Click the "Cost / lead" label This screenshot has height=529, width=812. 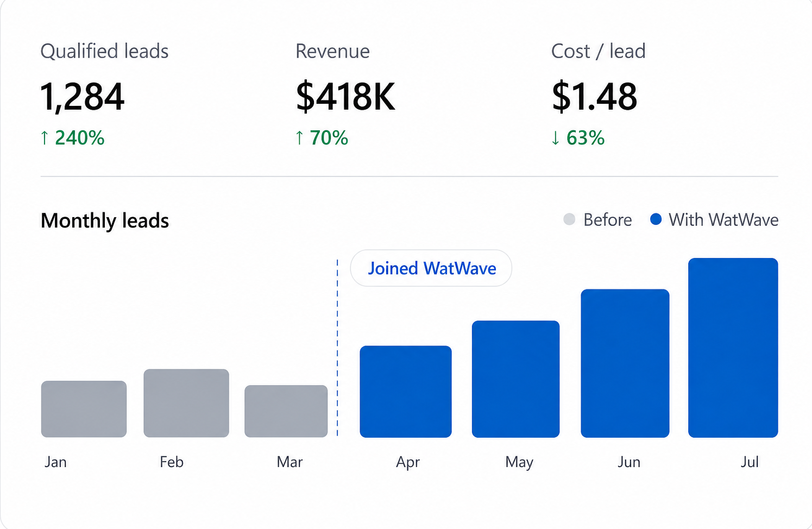coord(599,51)
